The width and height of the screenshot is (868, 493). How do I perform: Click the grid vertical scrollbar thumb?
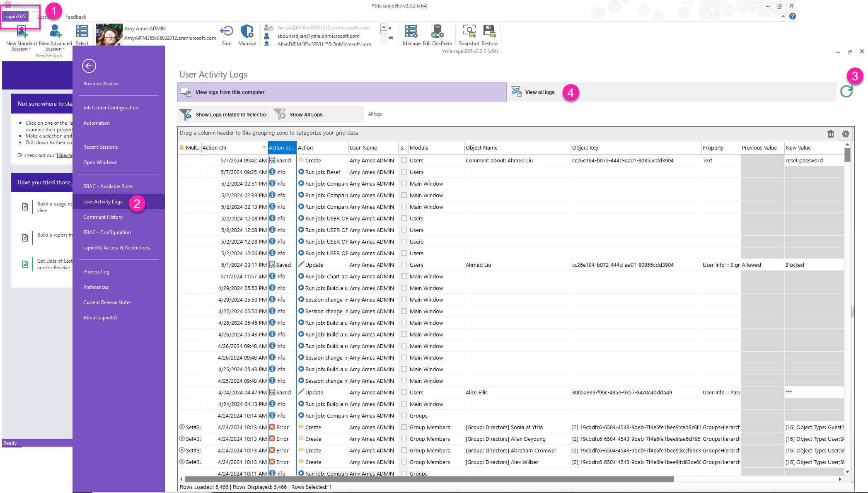(847, 155)
